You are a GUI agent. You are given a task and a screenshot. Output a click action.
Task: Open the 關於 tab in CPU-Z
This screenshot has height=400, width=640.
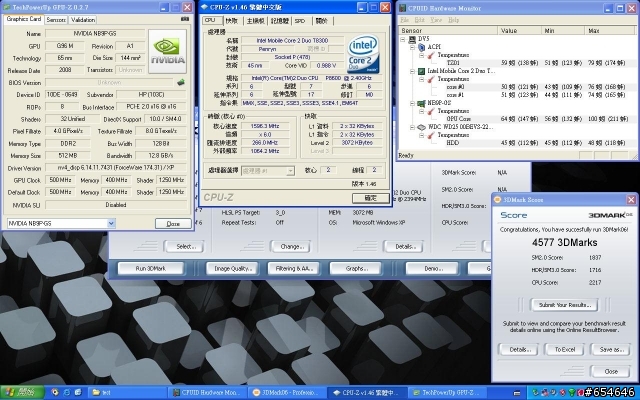(x=322, y=21)
